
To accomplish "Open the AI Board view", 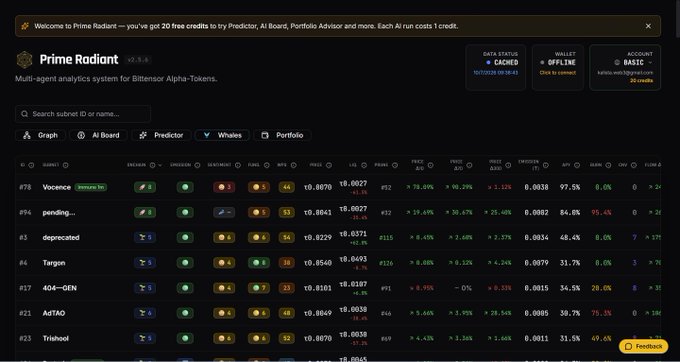I will [x=98, y=135].
